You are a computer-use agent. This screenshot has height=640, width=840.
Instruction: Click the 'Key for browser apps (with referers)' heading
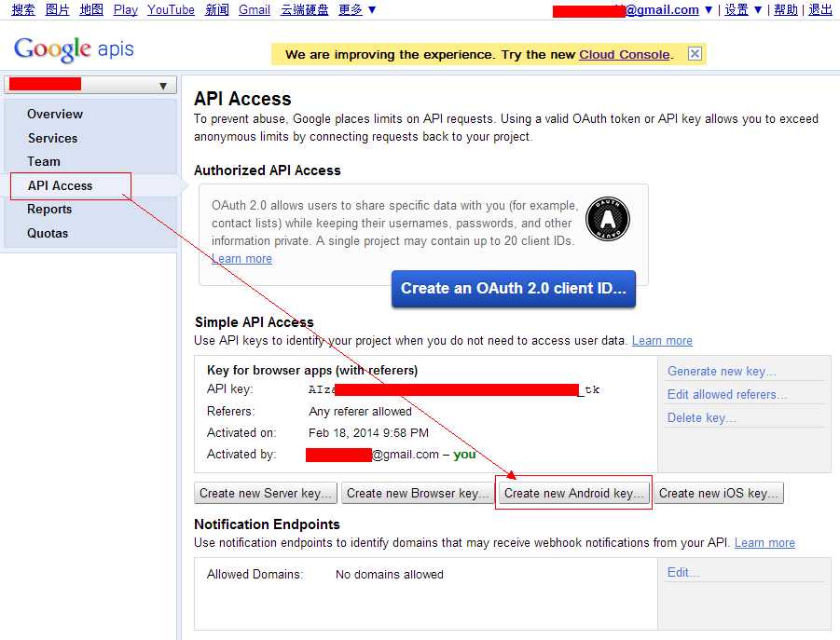(312, 370)
